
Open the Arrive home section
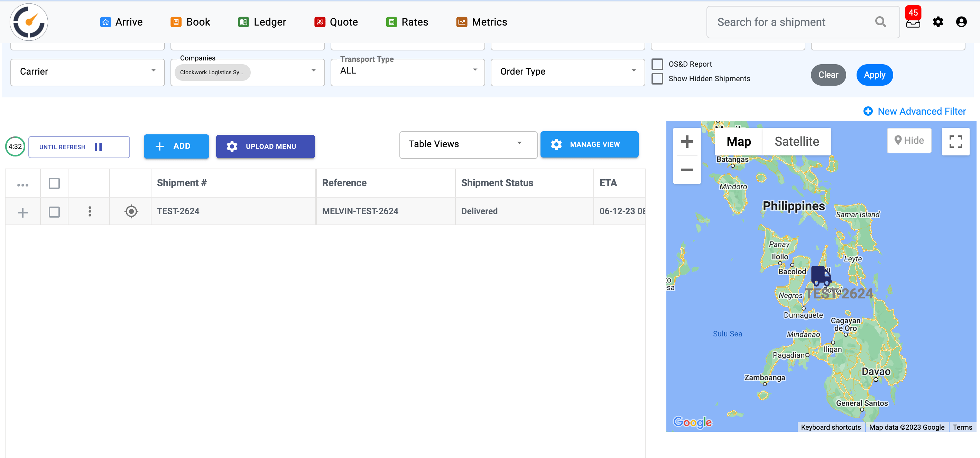click(121, 22)
